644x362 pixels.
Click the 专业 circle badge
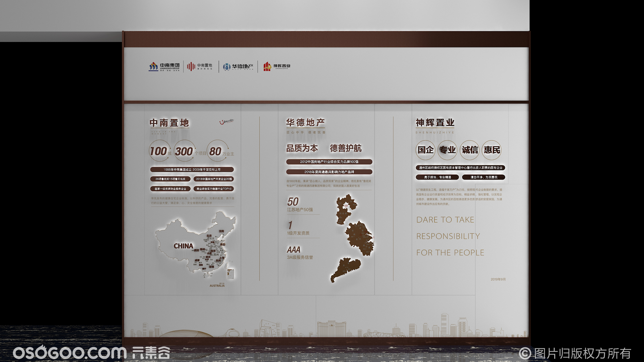point(447,150)
